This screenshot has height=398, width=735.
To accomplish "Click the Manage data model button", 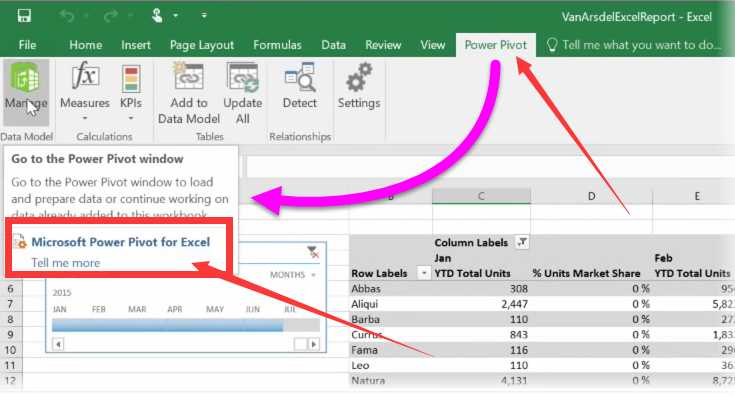I will point(26,91).
